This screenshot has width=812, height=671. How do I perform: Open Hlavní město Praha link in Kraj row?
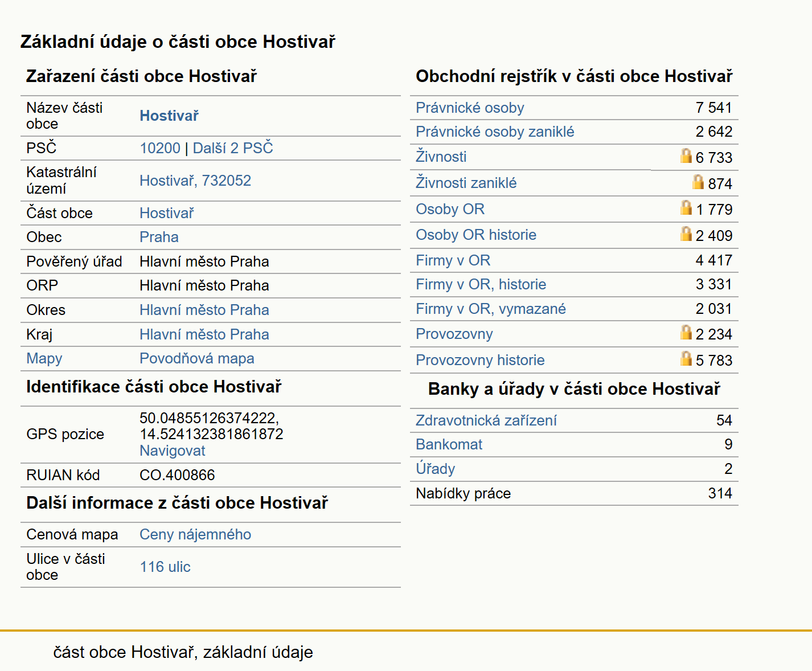click(204, 334)
